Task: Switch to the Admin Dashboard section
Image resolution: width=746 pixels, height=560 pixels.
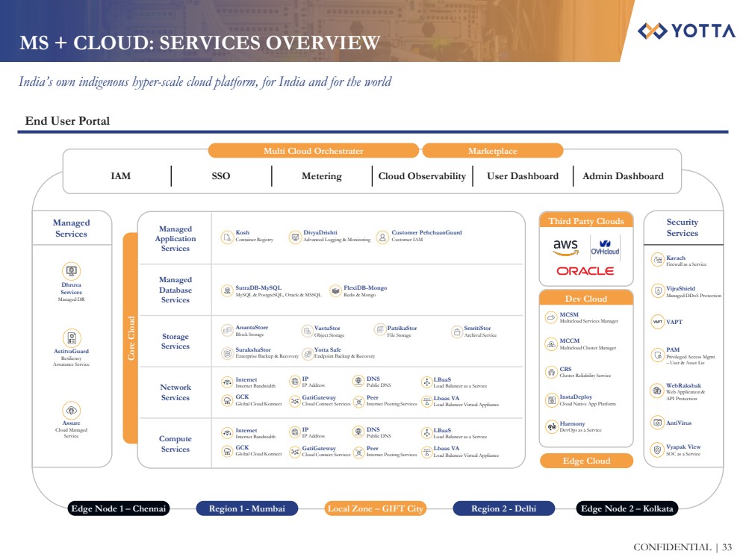Action: [x=623, y=176]
